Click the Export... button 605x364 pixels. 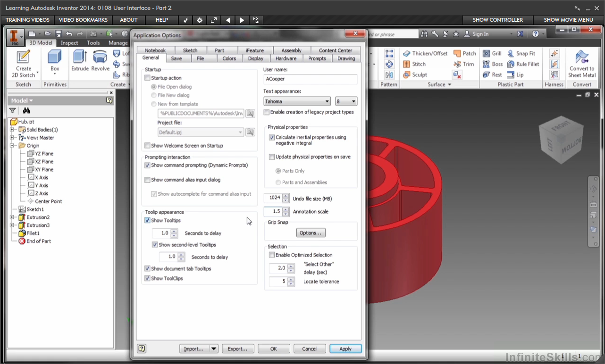(238, 349)
